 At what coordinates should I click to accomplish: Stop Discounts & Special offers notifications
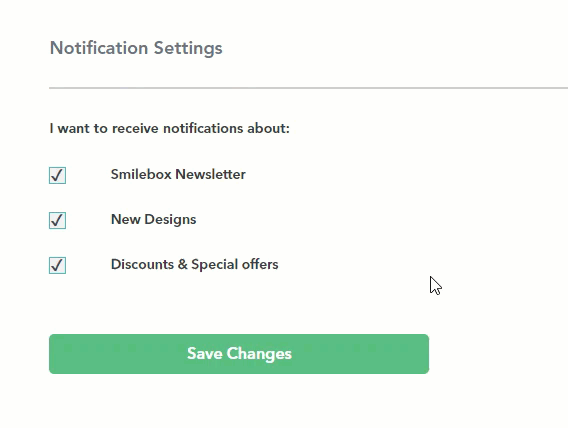pyautogui.click(x=57, y=265)
